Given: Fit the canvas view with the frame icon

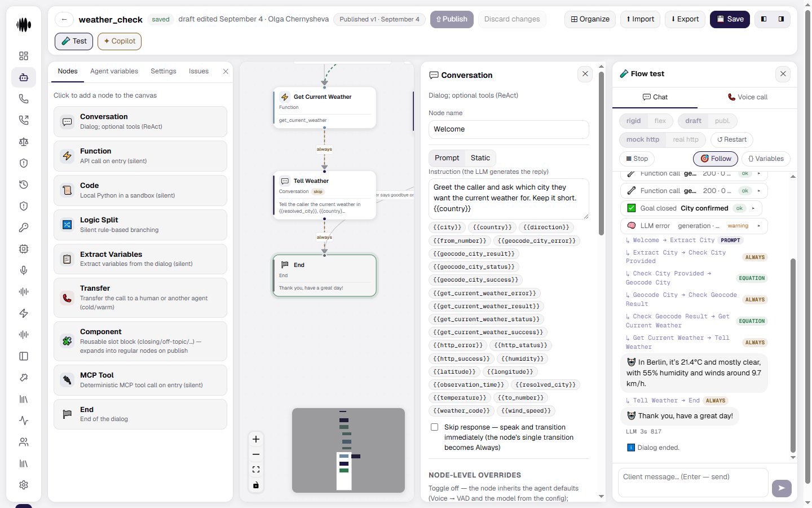Looking at the screenshot, I should click(256, 470).
